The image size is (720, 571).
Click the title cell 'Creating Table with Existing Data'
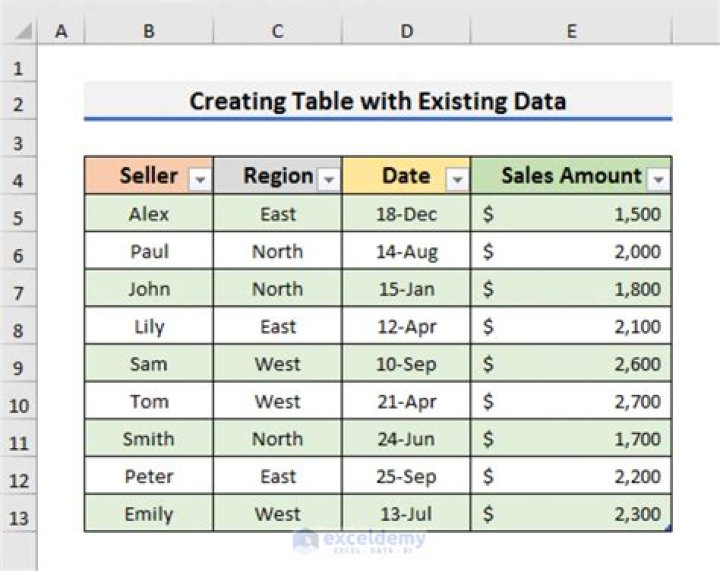[377, 101]
